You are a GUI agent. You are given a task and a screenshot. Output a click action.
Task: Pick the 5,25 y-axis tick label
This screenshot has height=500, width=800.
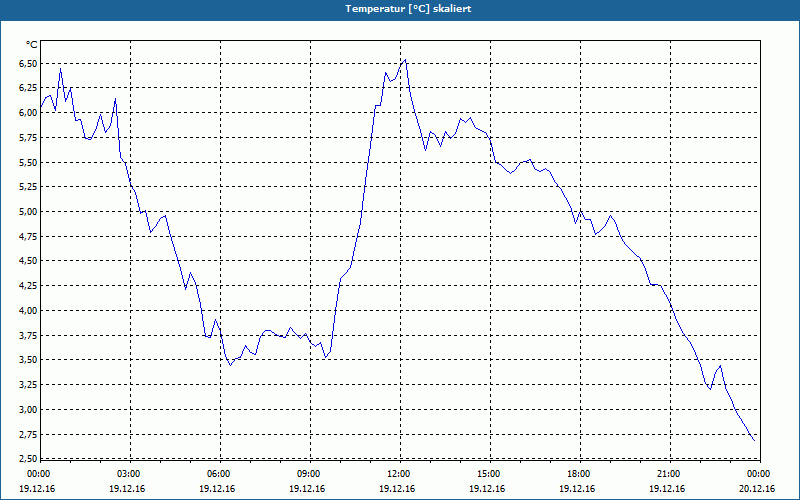point(28,187)
